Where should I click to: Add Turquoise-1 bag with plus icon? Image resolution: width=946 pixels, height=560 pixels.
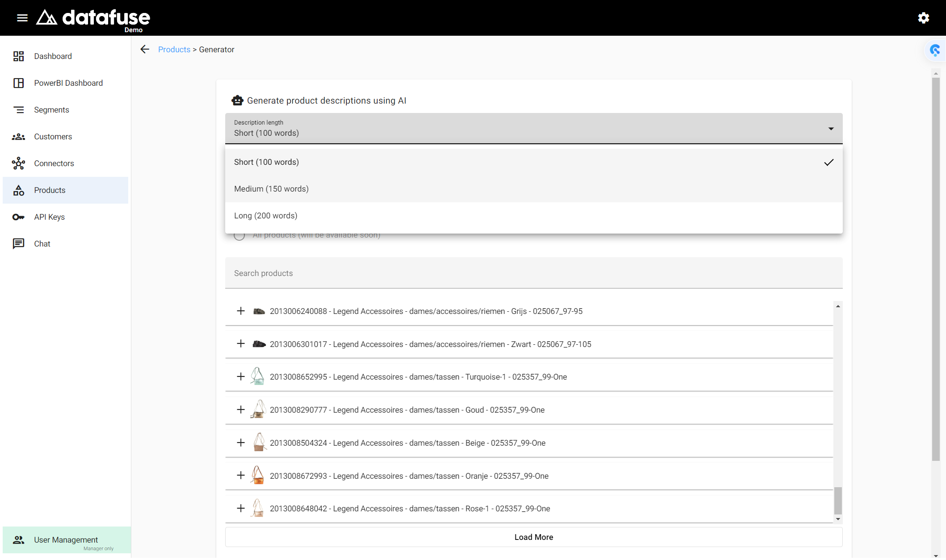(241, 376)
